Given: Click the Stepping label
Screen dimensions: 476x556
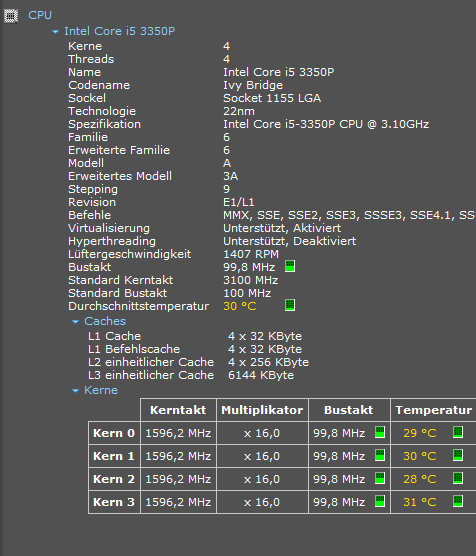Looking at the screenshot, I should (93, 190).
